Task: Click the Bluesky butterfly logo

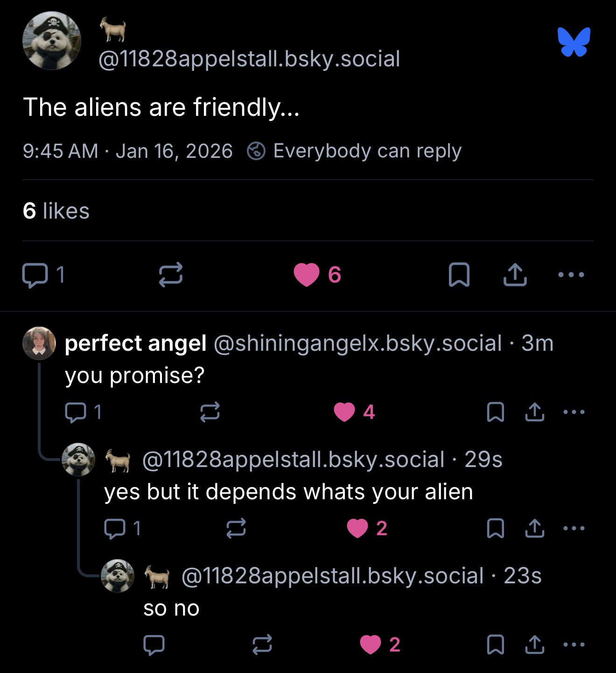Action: 574,42
